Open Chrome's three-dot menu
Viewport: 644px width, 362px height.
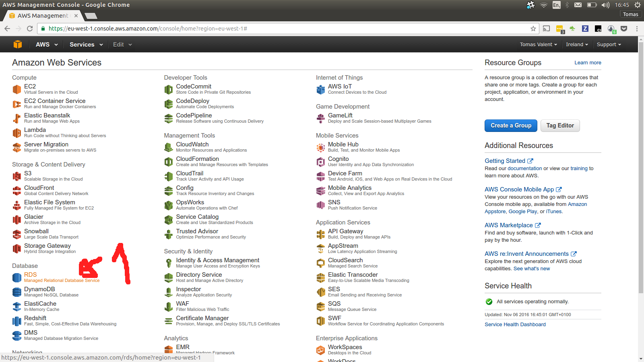pyautogui.click(x=637, y=29)
